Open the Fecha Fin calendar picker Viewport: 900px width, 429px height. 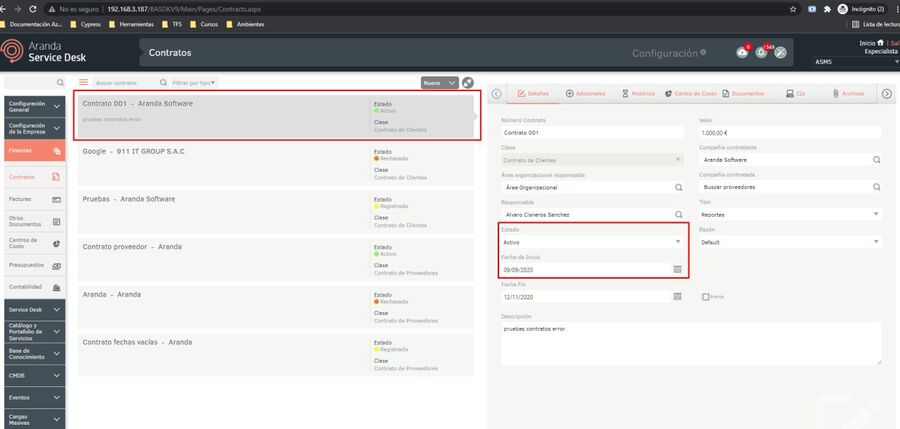pos(677,297)
